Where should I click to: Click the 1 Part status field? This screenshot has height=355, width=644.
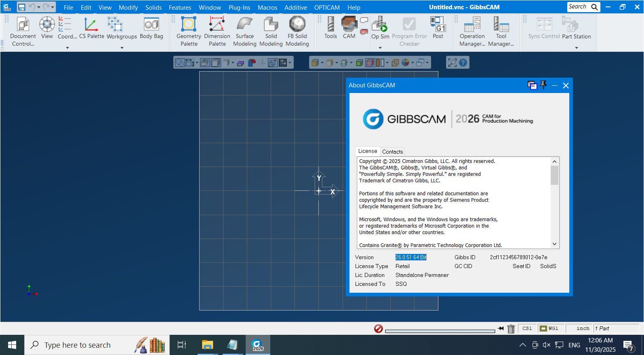(x=616, y=328)
